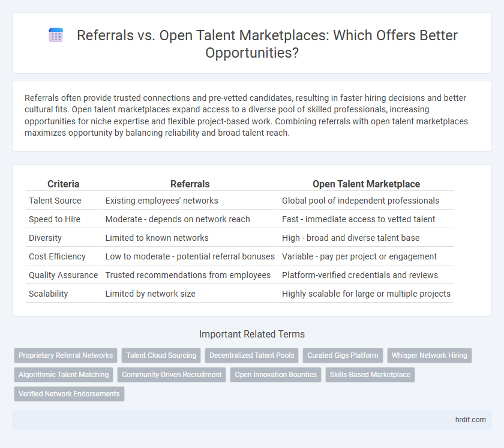The height and width of the screenshot is (448, 504).
Task: Click the Quality Assurance row label
Action: (64, 275)
